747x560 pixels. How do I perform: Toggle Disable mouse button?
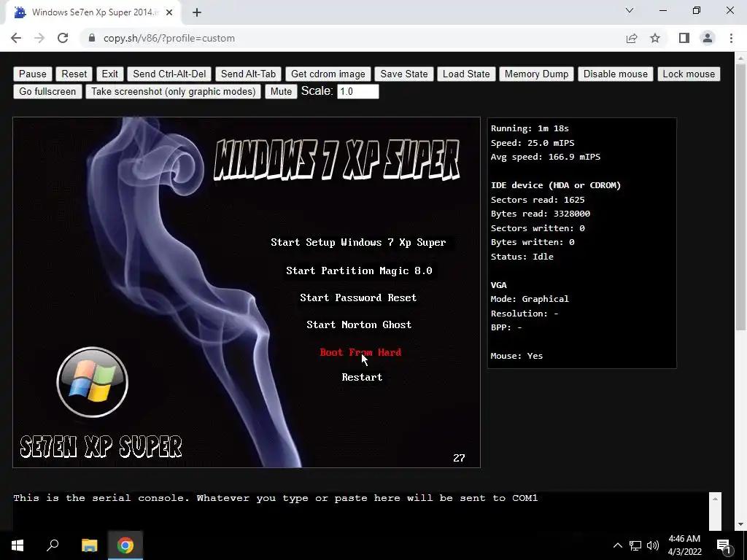(616, 74)
